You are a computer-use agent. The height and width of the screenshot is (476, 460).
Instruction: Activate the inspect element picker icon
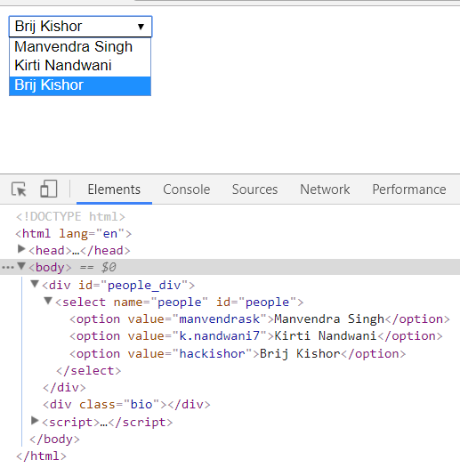(19, 190)
